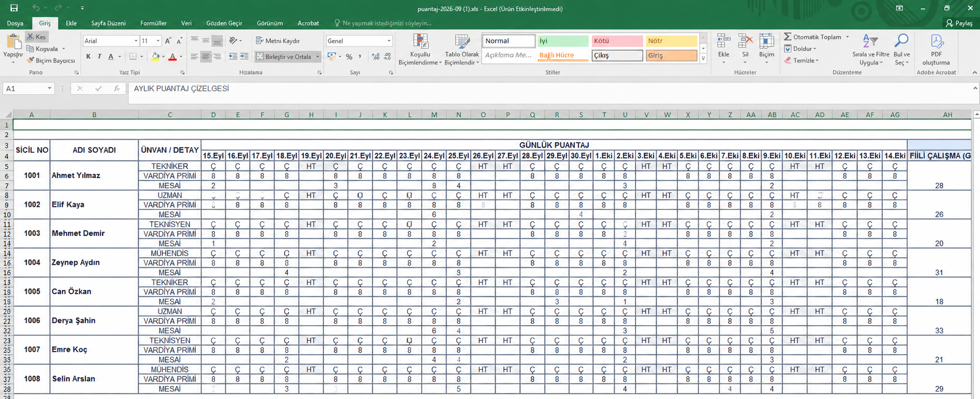
Task: Increase font size with the larger A icon
Action: 168,41
